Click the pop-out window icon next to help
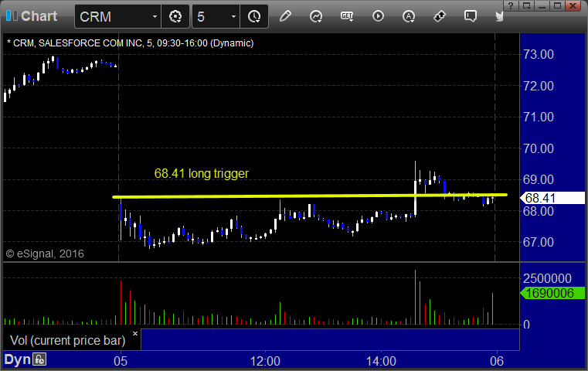 click(x=526, y=5)
